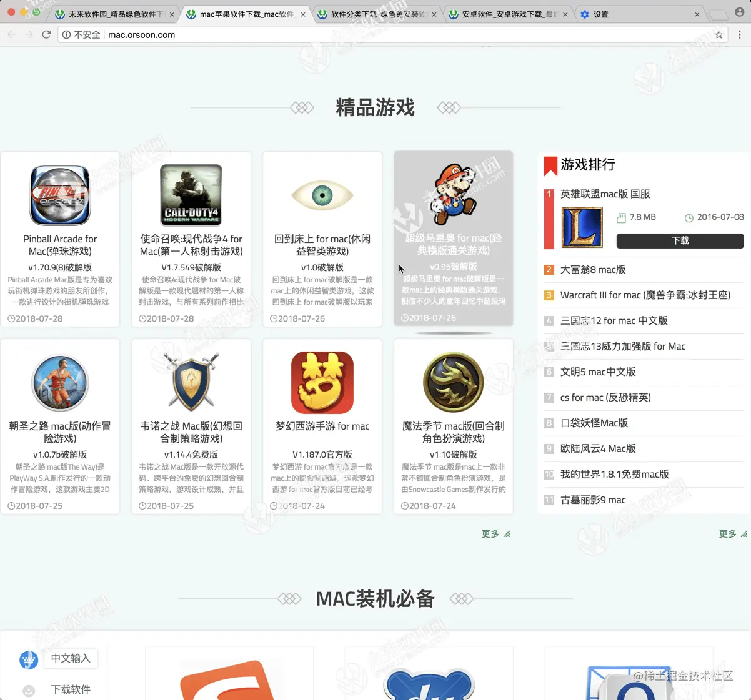751x700 pixels.
Task: Bookmark this page with the star icon
Action: (x=719, y=35)
